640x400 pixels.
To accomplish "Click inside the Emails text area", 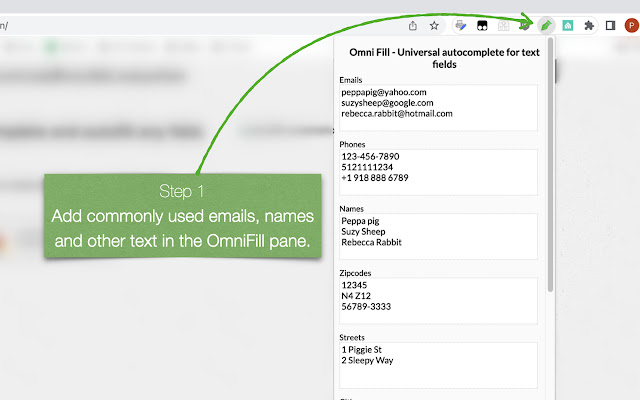I will point(438,108).
